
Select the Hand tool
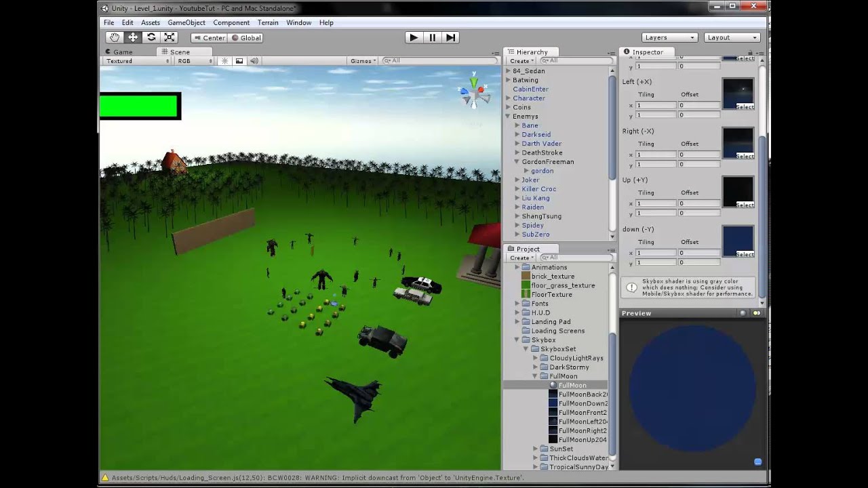(x=115, y=37)
